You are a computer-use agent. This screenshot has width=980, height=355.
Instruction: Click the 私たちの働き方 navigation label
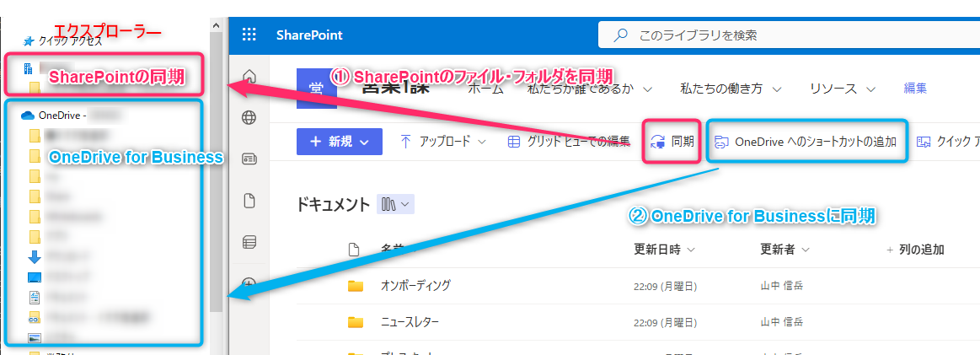(721, 89)
